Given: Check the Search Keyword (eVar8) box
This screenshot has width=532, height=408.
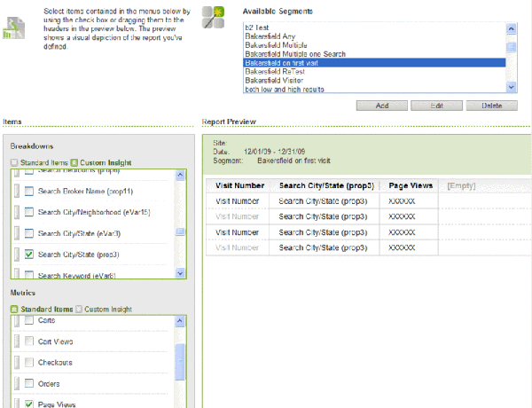Looking at the screenshot, I should 29,275.
